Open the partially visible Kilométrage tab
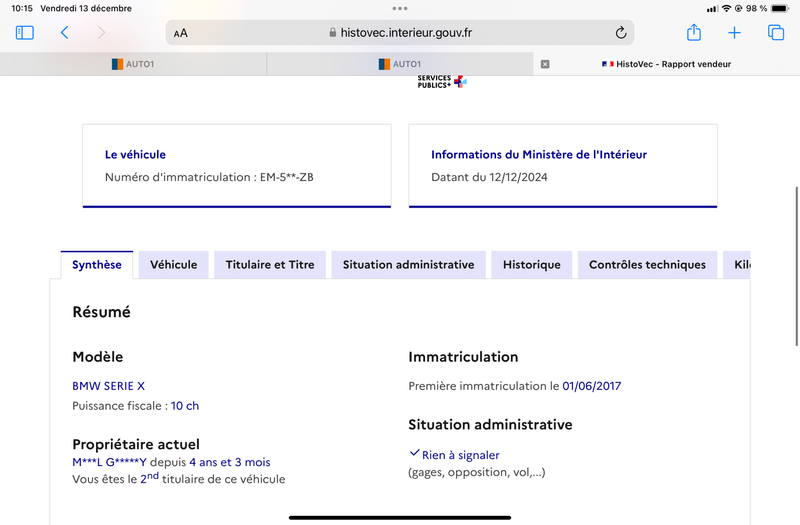Screen dimensions: 800x525 (x=737, y=265)
